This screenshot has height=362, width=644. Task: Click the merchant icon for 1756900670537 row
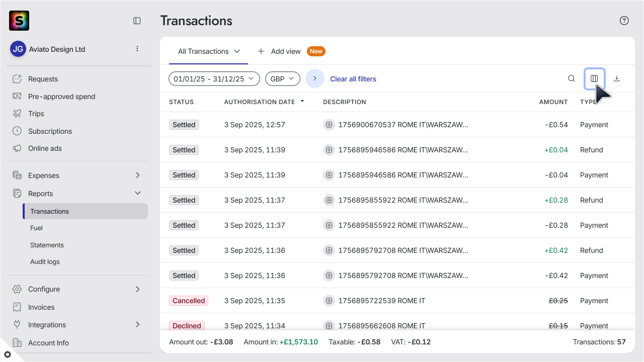point(329,125)
